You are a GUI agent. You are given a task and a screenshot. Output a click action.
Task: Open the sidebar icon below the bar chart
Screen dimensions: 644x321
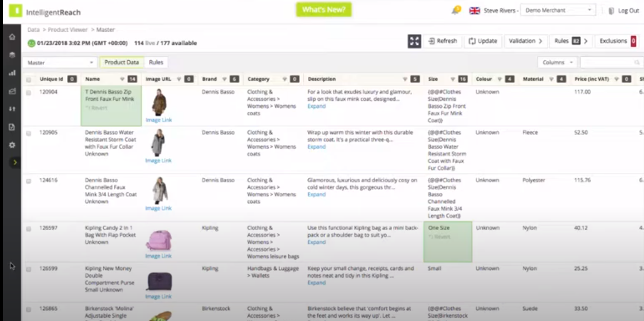12,91
